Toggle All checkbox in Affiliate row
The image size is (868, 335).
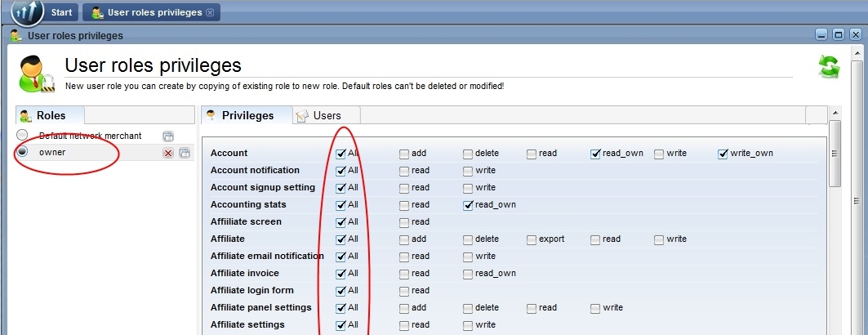tap(341, 239)
